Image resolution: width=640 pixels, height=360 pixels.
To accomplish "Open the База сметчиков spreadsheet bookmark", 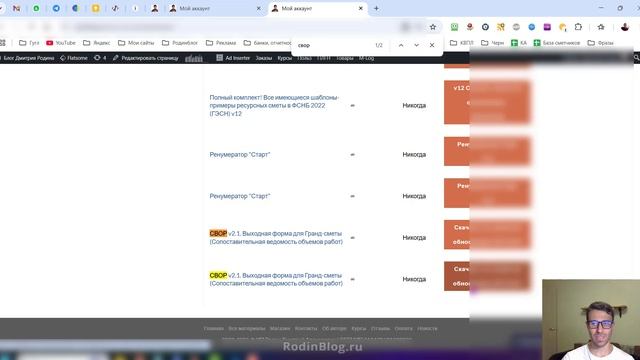I will click(x=557, y=43).
